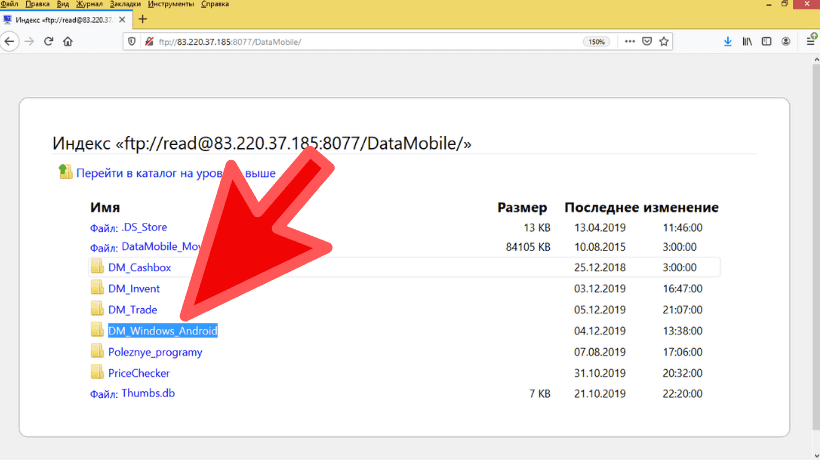Click the forward navigation arrow
This screenshot has width=820, height=460.
tap(29, 41)
